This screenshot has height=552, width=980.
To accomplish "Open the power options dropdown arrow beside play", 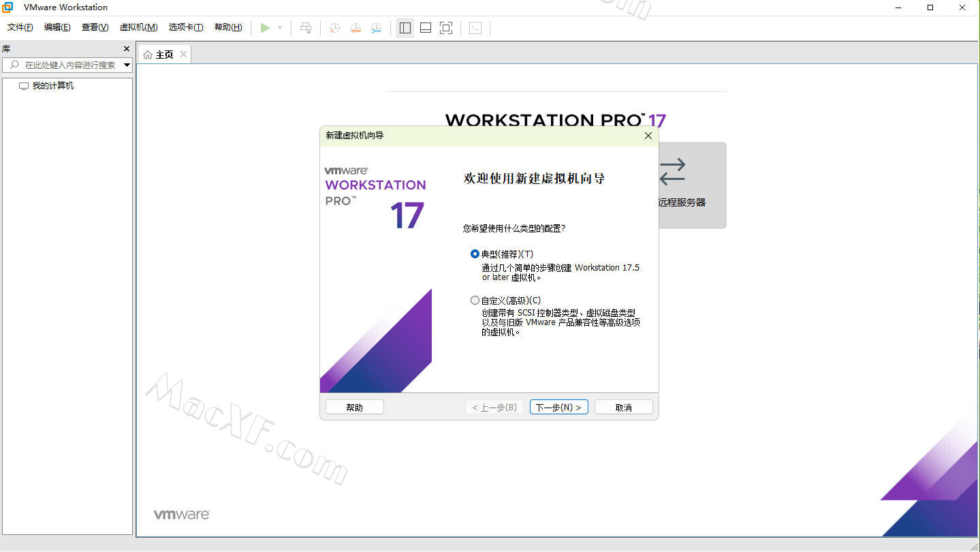I will click(x=280, y=28).
